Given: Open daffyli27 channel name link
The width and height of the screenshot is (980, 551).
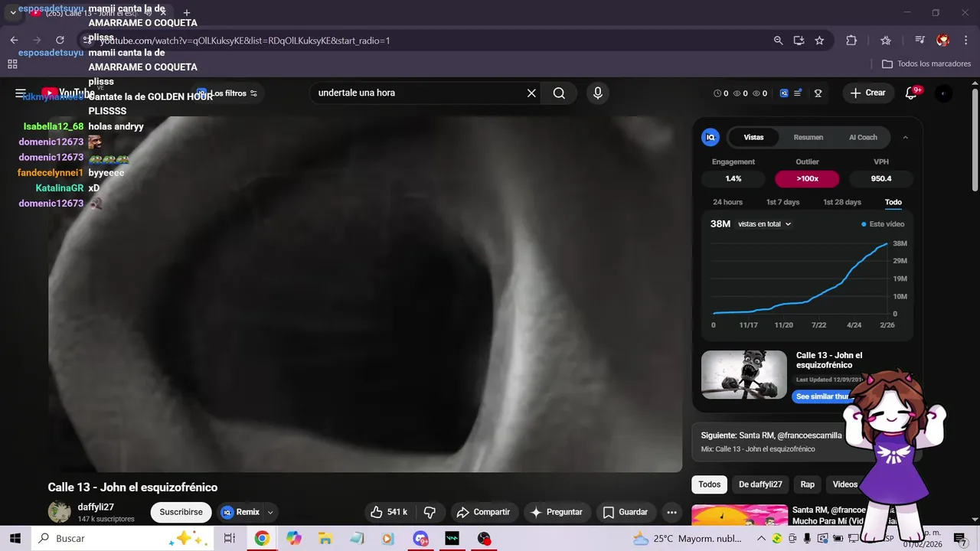Looking at the screenshot, I should pyautogui.click(x=96, y=507).
